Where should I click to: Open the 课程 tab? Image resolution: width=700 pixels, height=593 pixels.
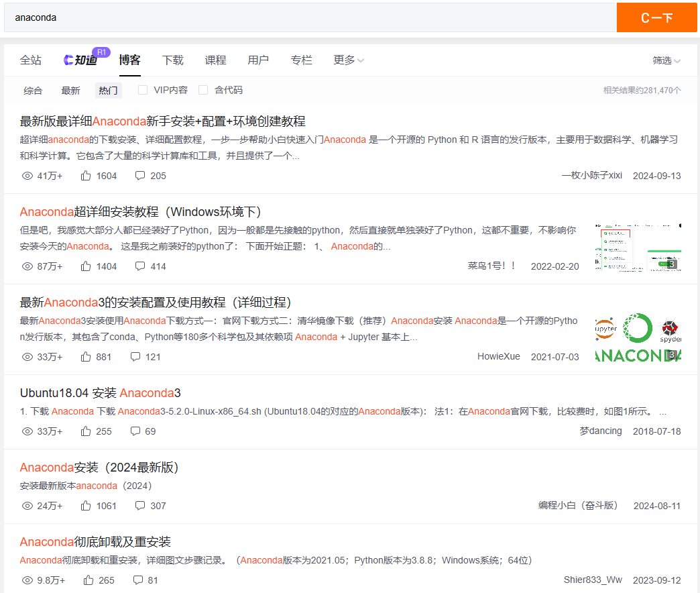pyautogui.click(x=216, y=60)
